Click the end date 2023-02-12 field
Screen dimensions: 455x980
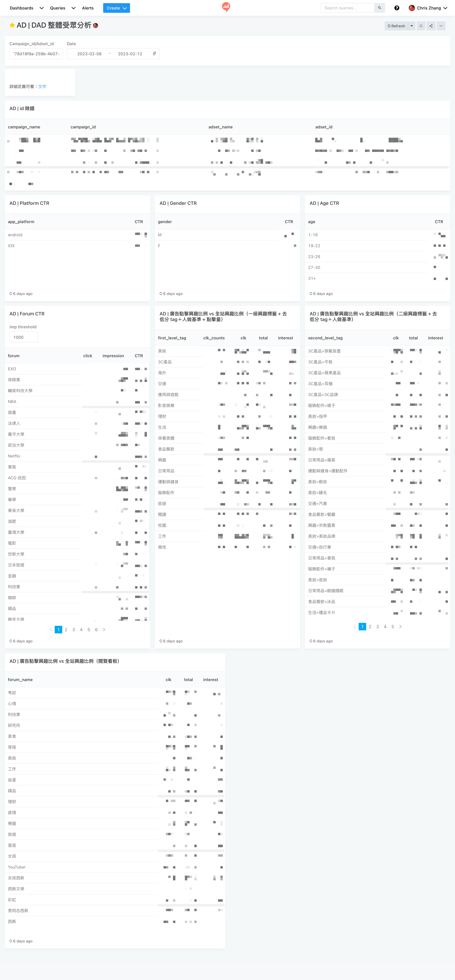pos(130,54)
